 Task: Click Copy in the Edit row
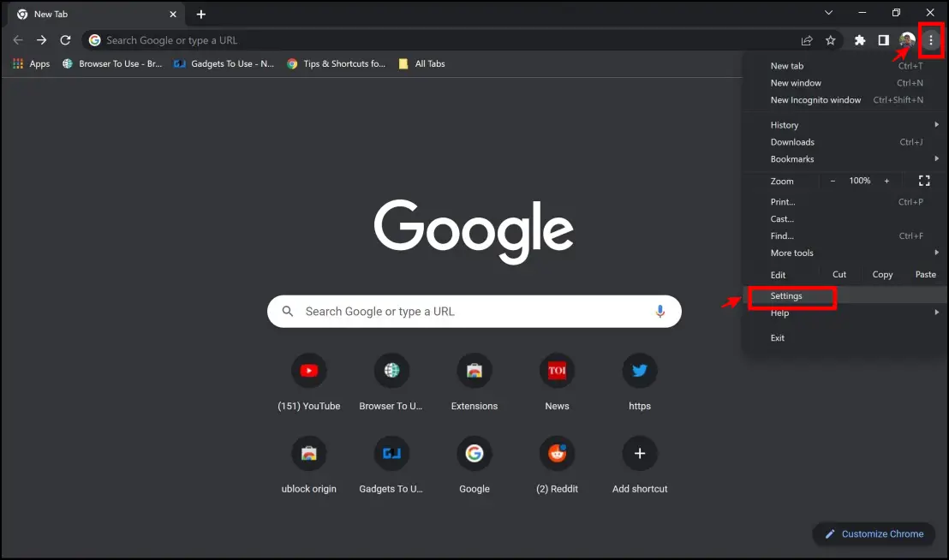point(882,275)
